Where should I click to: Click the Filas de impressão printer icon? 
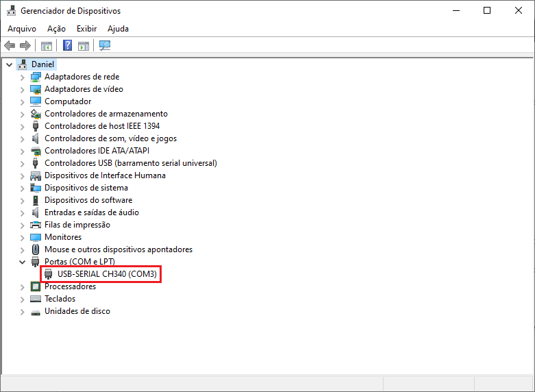point(36,225)
